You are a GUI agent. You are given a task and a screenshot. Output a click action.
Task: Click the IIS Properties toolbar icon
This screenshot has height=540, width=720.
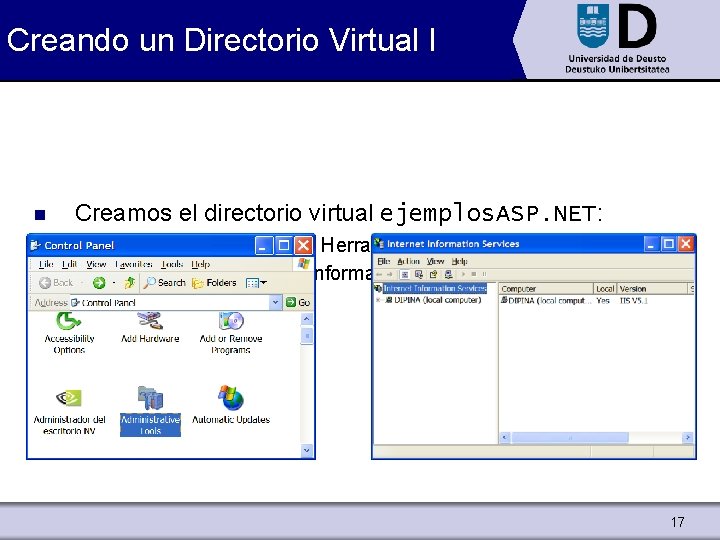[433, 274]
